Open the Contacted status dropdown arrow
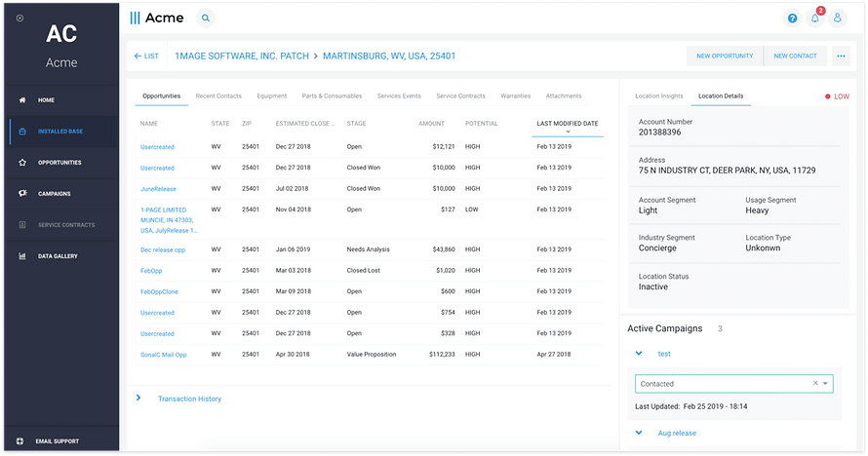 pos(825,384)
